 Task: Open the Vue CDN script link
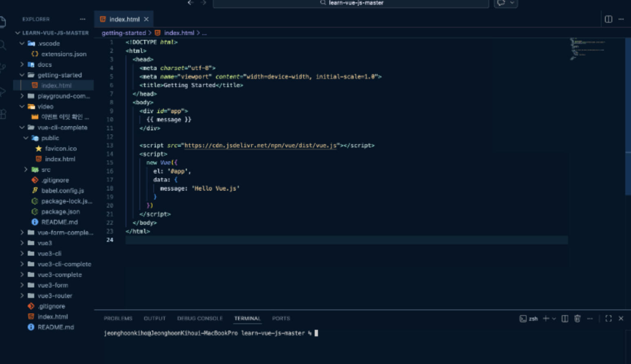260,145
